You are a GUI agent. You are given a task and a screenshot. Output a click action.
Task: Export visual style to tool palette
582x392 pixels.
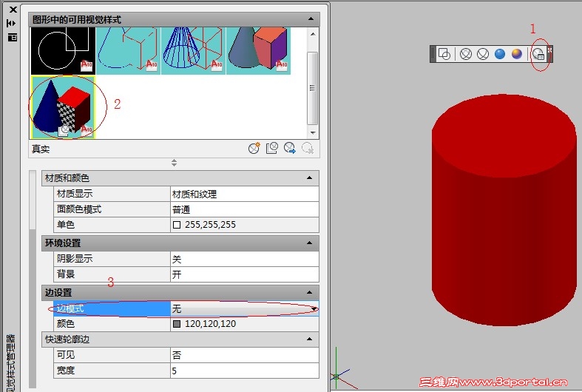coord(290,149)
